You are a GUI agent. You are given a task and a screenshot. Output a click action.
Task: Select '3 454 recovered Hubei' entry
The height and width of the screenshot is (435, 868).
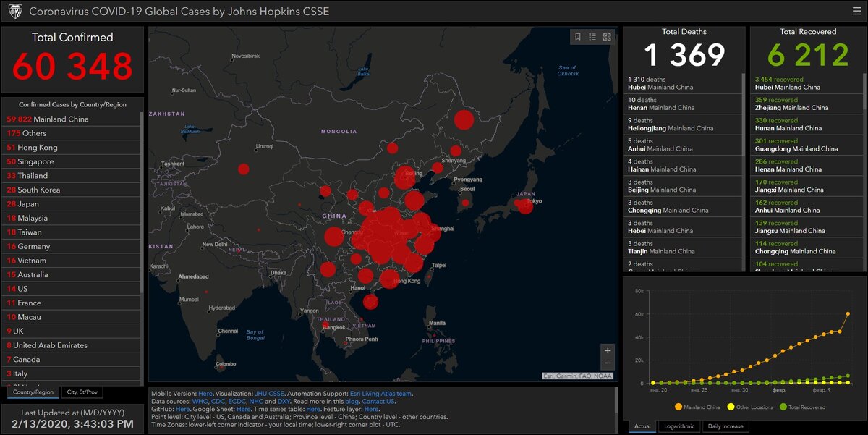click(807, 83)
